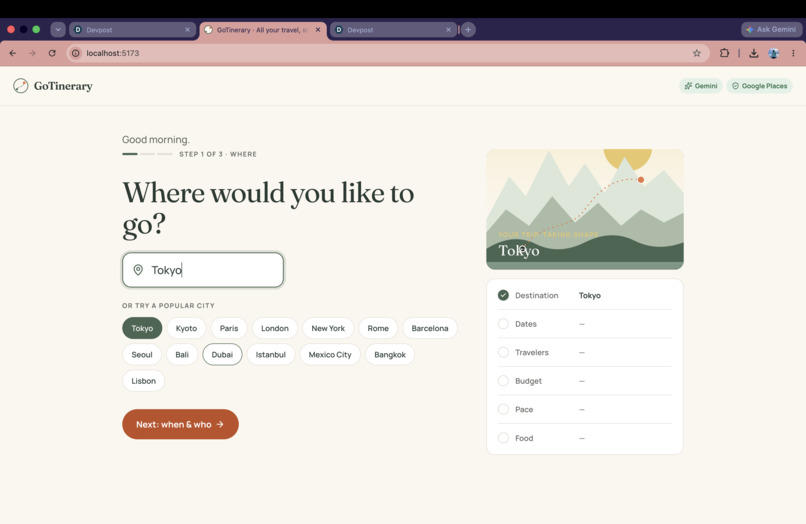Viewport: 806px width, 524px height.
Task: Choose the Dubai city chip
Action: (222, 354)
